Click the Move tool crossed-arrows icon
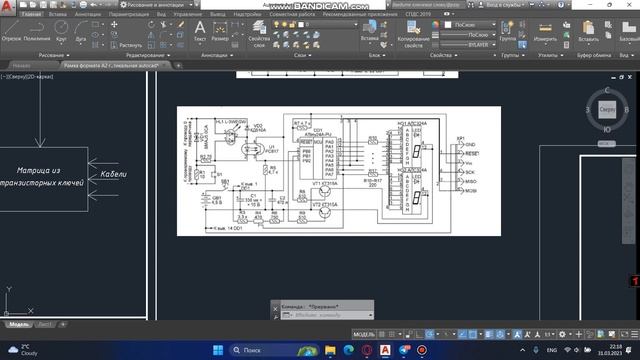640x360 pixels. [114, 24]
